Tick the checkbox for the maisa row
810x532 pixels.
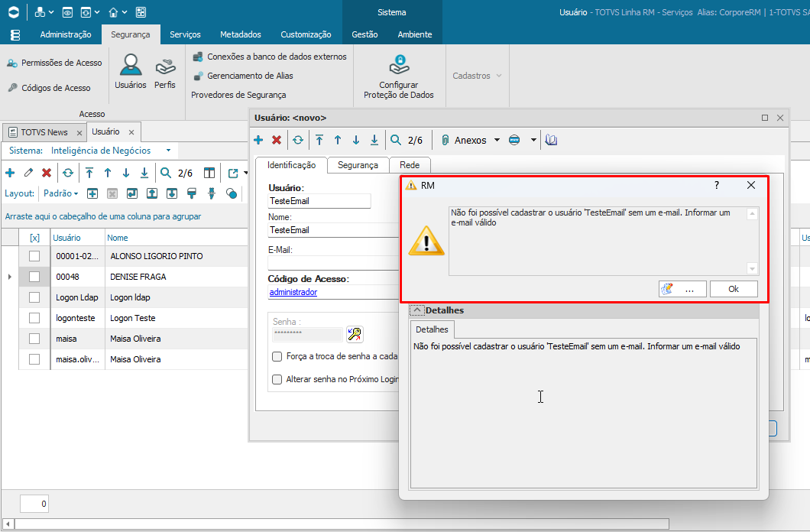(34, 339)
